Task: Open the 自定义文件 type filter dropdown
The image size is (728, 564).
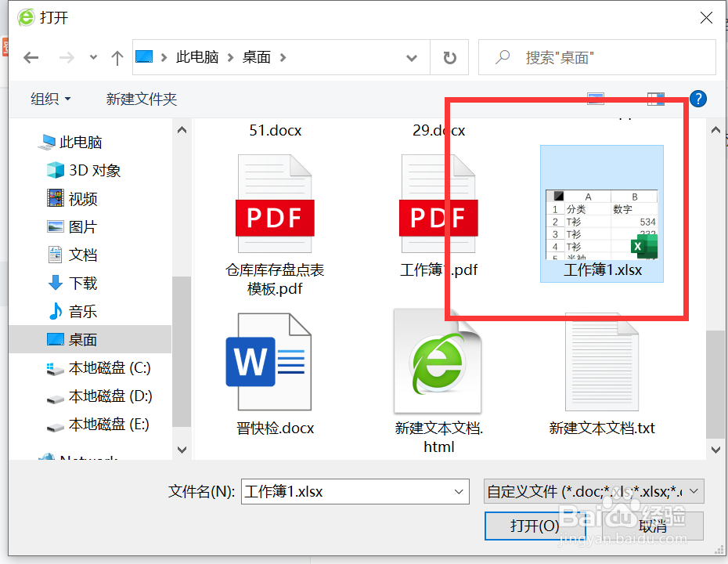Action: (594, 491)
